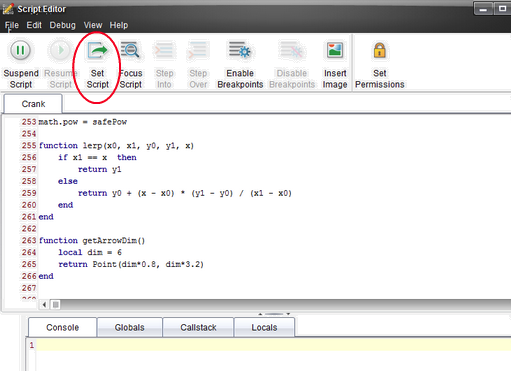
Task: Select the Crank script tab
Action: tap(33, 104)
